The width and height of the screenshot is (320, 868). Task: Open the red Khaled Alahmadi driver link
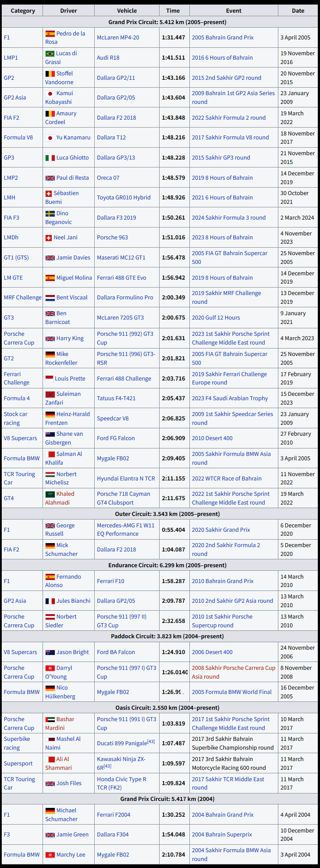60,498
